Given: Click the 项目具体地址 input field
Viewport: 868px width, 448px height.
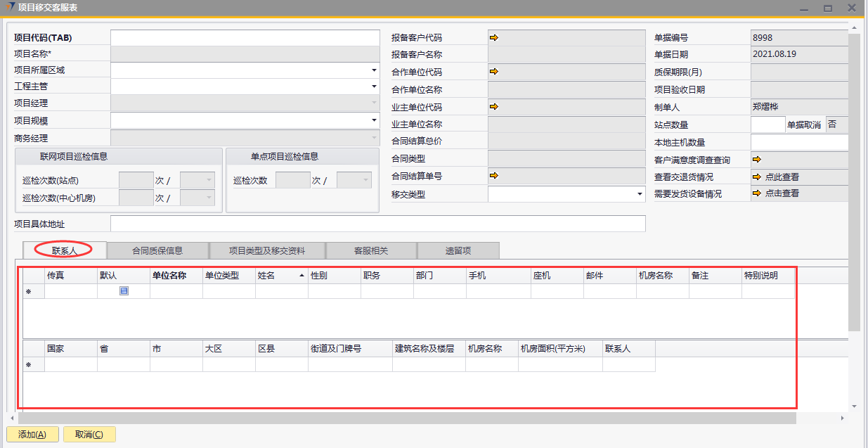Looking at the screenshot, I should 377,224.
